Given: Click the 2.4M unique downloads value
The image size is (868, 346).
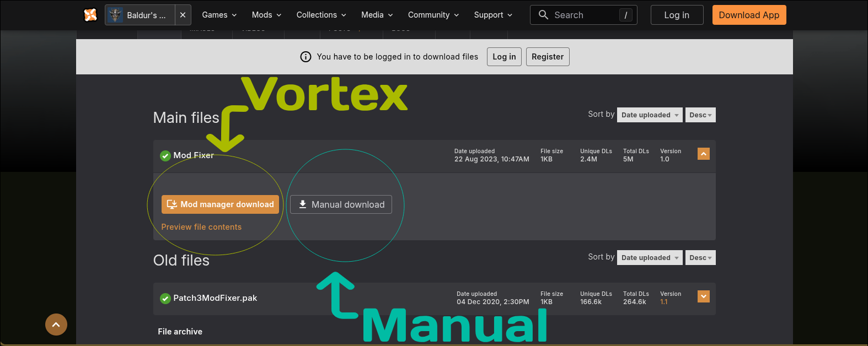Looking at the screenshot, I should pos(588,159).
